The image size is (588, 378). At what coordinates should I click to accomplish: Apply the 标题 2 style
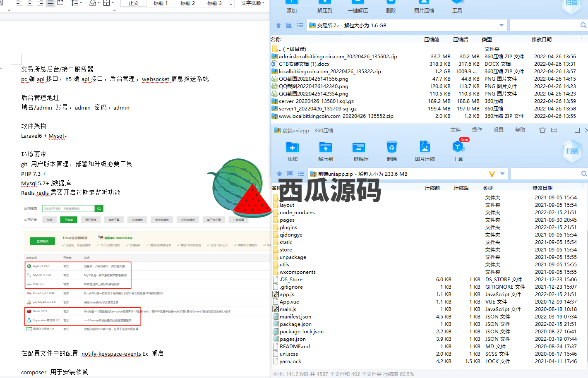[x=187, y=3]
